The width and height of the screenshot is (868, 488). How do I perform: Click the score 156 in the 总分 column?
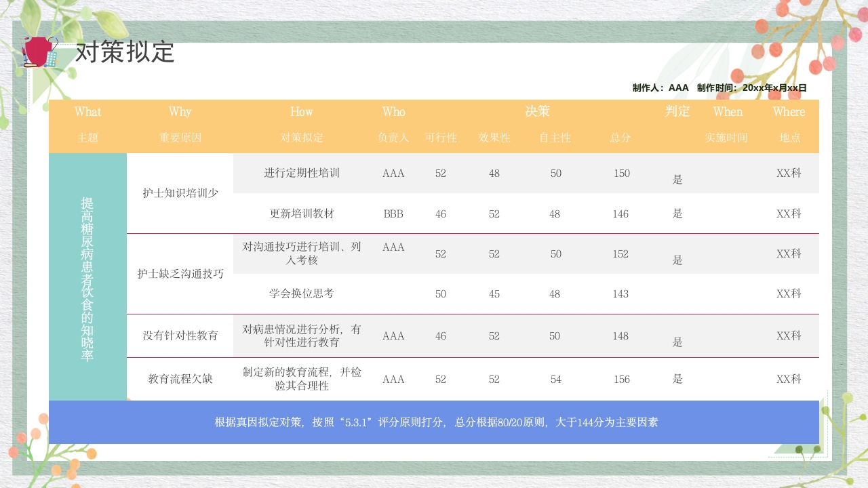[620, 380]
